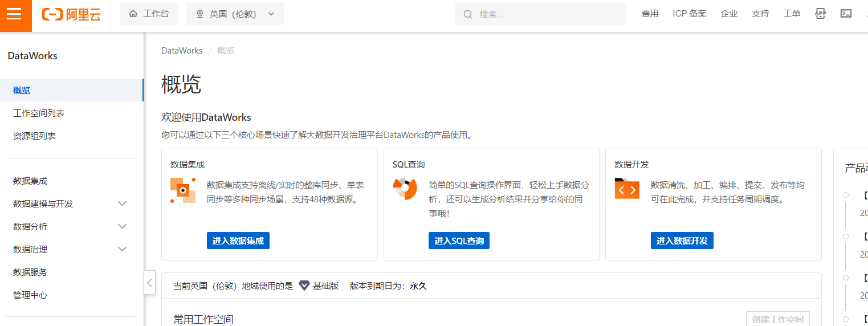The image size is (868, 326).
Task: Click the 数据开发 code folder icon
Action: coord(627,189)
